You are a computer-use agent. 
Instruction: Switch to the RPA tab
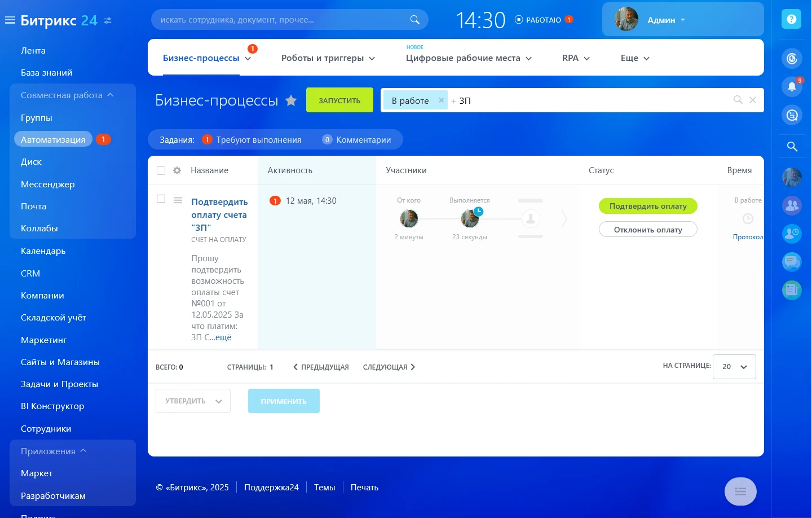[x=575, y=58]
